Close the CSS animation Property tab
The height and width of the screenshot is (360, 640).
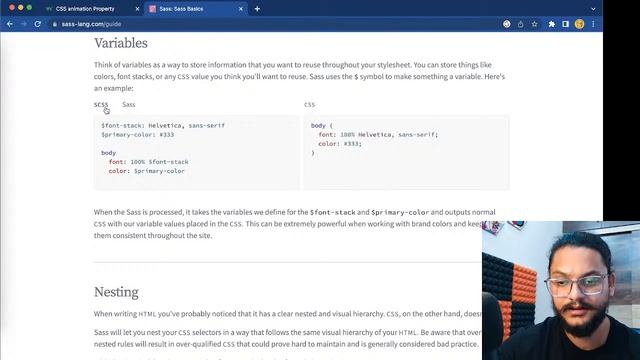(137, 9)
